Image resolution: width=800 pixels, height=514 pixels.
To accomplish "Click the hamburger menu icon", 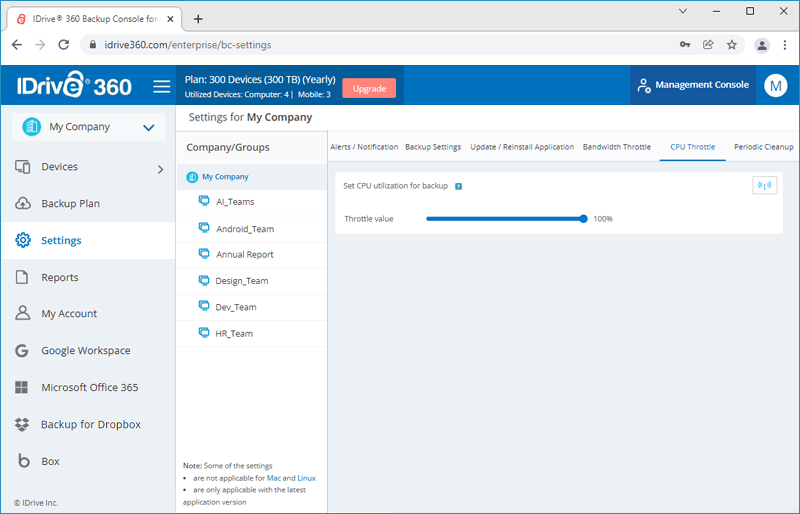I will point(161,87).
